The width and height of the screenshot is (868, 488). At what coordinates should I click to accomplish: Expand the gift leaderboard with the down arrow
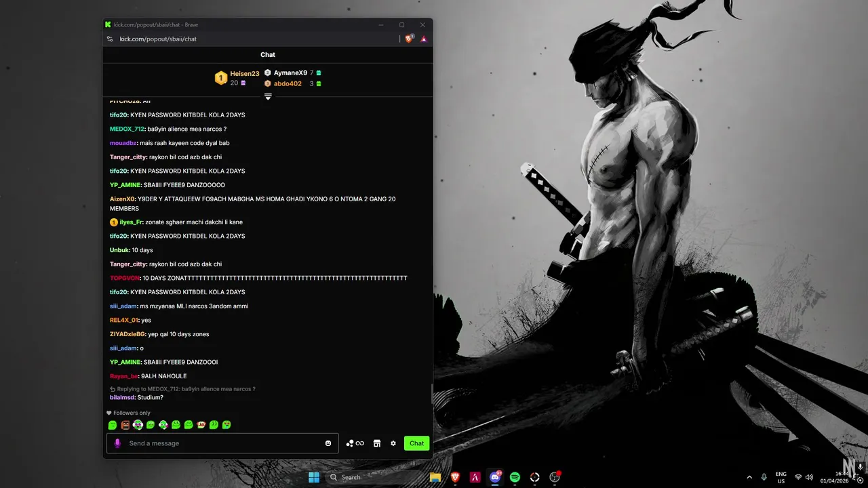tap(268, 96)
